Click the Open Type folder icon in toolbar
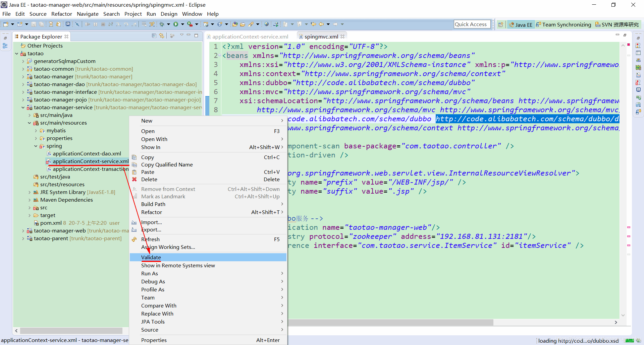The image size is (644, 345). click(x=235, y=24)
